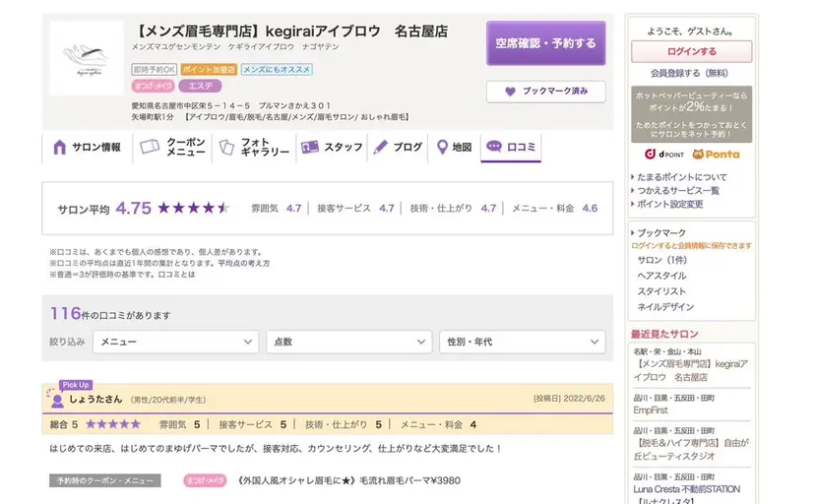Image resolution: width=815 pixels, height=504 pixels.
Task: Click the 口コミ speech bubble icon
Action: coord(494,148)
